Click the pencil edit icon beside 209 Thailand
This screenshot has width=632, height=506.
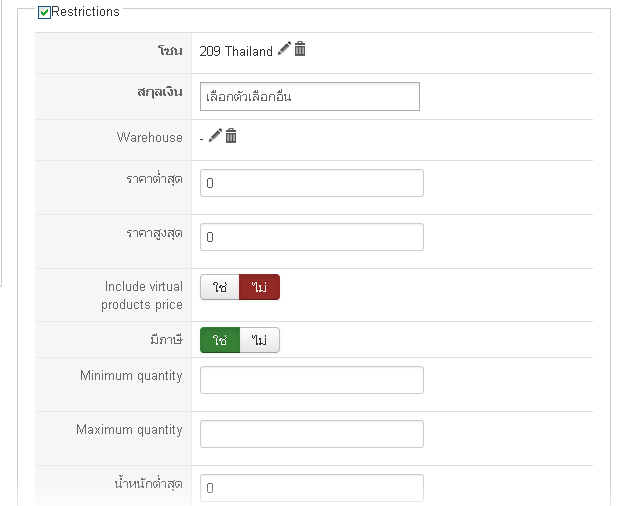point(284,49)
